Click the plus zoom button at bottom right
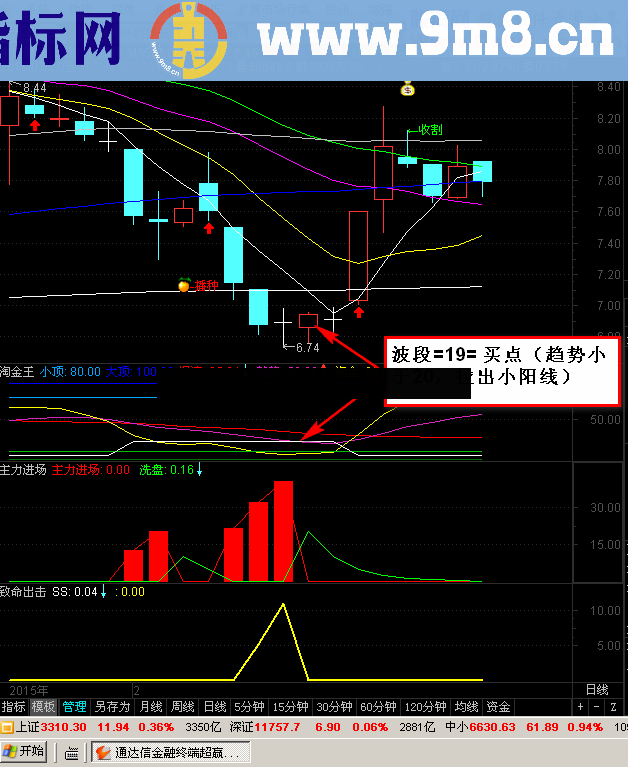 click(x=581, y=706)
